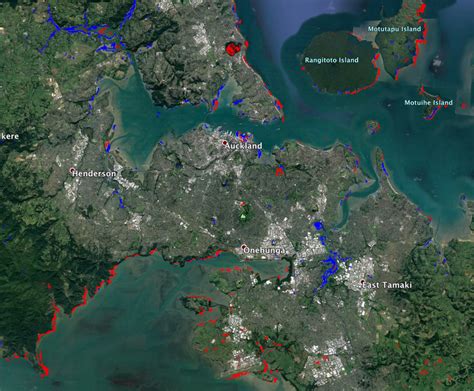Select the Henderson place label
The height and width of the screenshot is (391, 474).
(94, 174)
